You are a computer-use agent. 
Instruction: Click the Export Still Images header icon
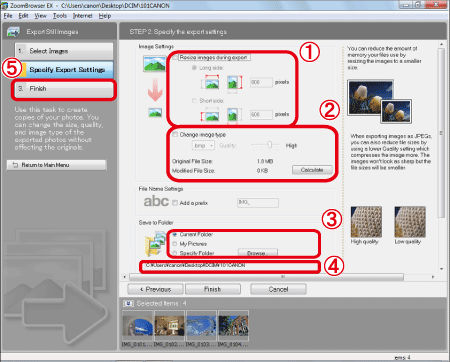click(13, 32)
